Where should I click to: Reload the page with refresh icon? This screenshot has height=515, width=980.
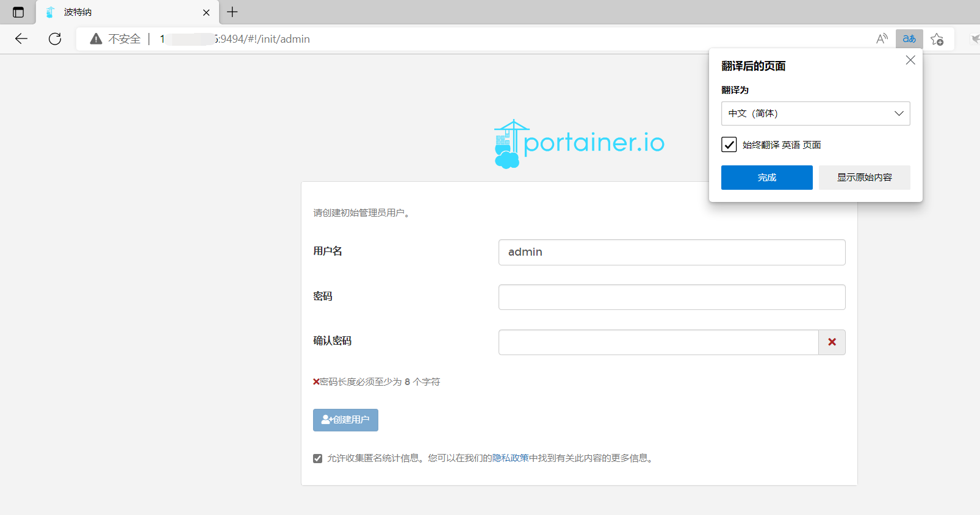pyautogui.click(x=55, y=39)
